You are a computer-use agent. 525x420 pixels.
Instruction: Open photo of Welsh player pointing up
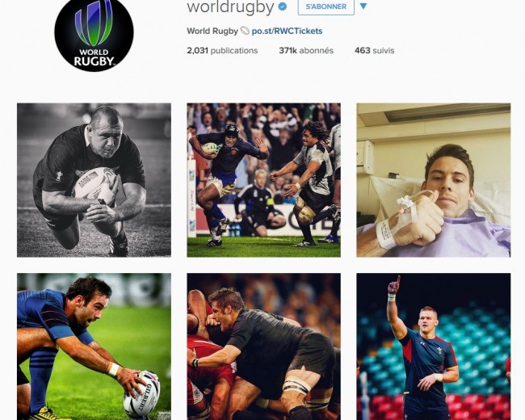(434, 346)
